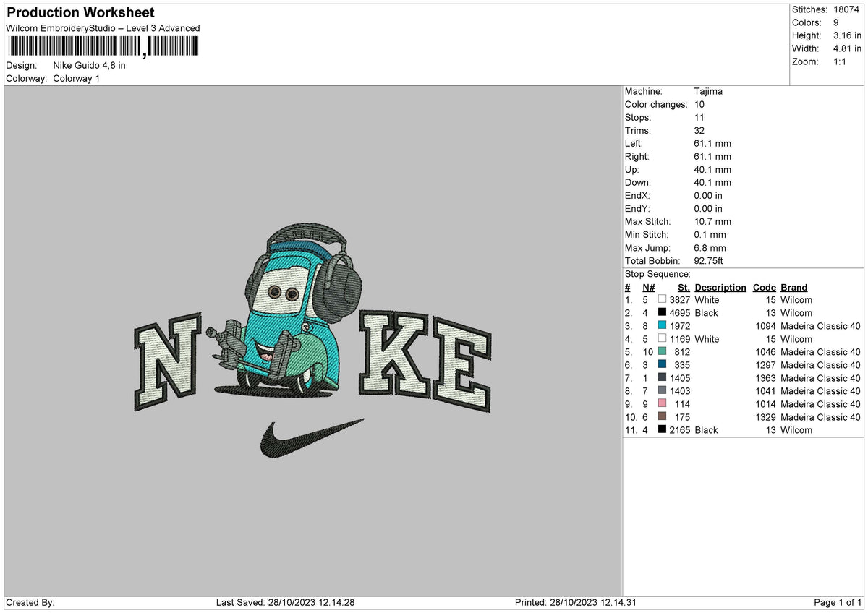Screen dimensions: 868x613
Task: Pick the brown swatch for code 1329
Action: [662, 416]
